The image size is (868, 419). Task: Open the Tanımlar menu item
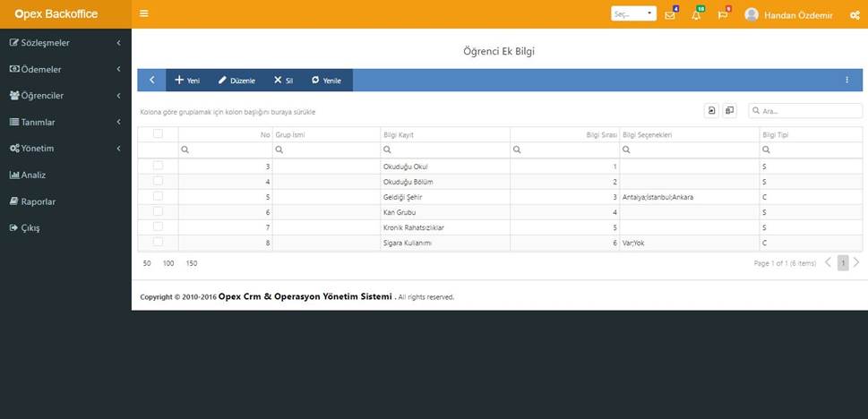coord(66,122)
